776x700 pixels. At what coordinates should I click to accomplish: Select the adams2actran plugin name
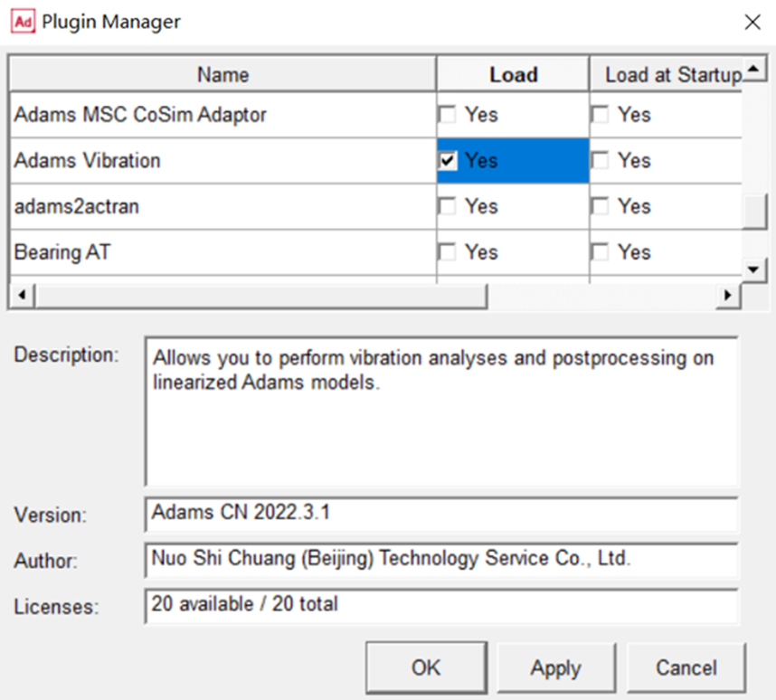tap(77, 206)
